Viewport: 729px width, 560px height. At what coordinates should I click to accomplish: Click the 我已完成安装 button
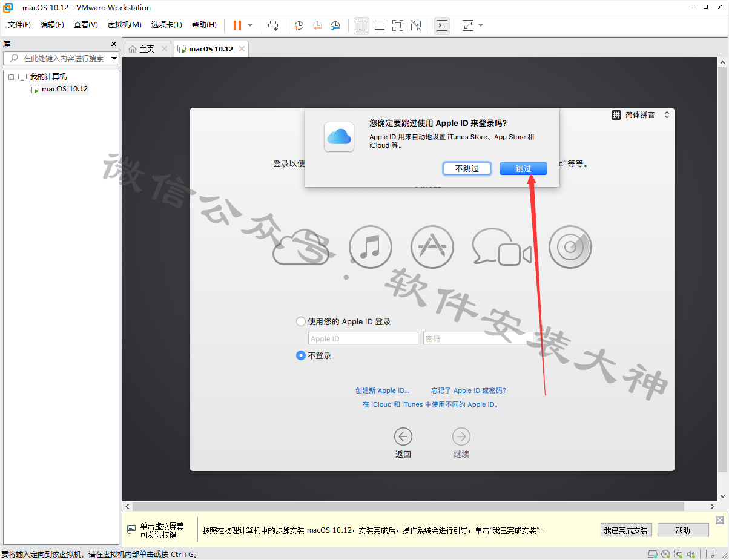(625, 530)
